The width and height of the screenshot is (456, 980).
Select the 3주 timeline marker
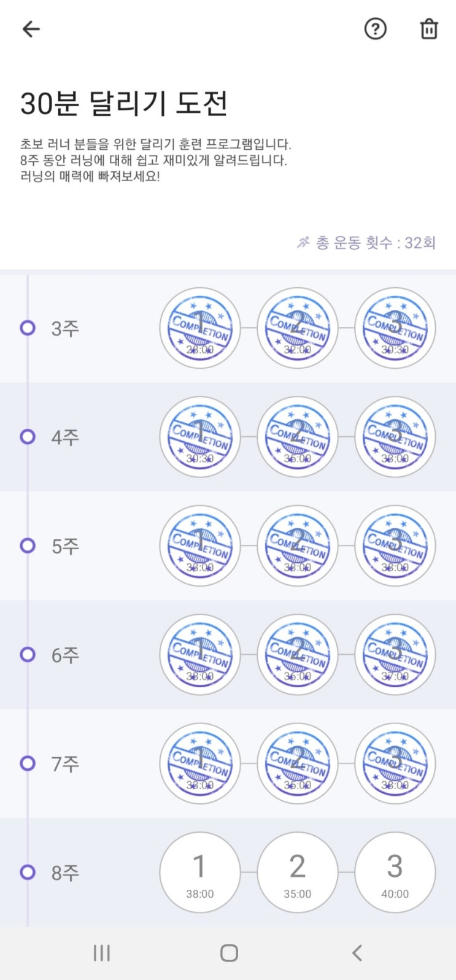coord(28,328)
